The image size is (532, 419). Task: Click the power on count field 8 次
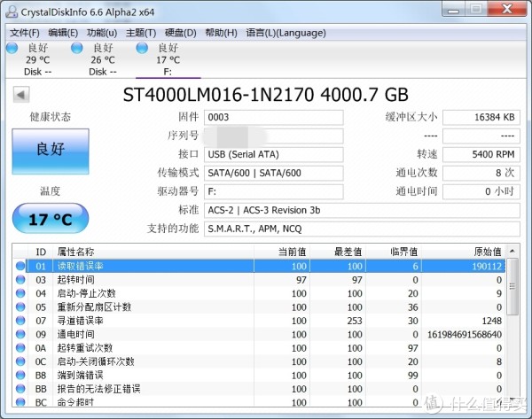pos(481,174)
